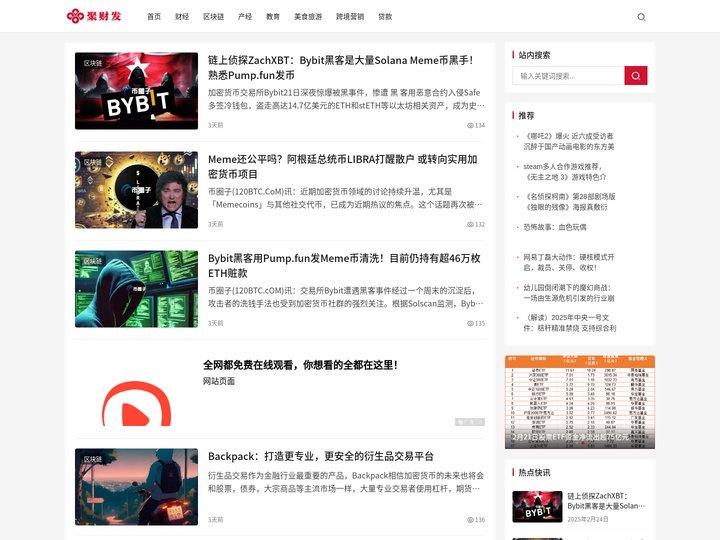The image size is (720, 540).
Task: Click the green hooded hacker thumbnail
Action: click(136, 289)
